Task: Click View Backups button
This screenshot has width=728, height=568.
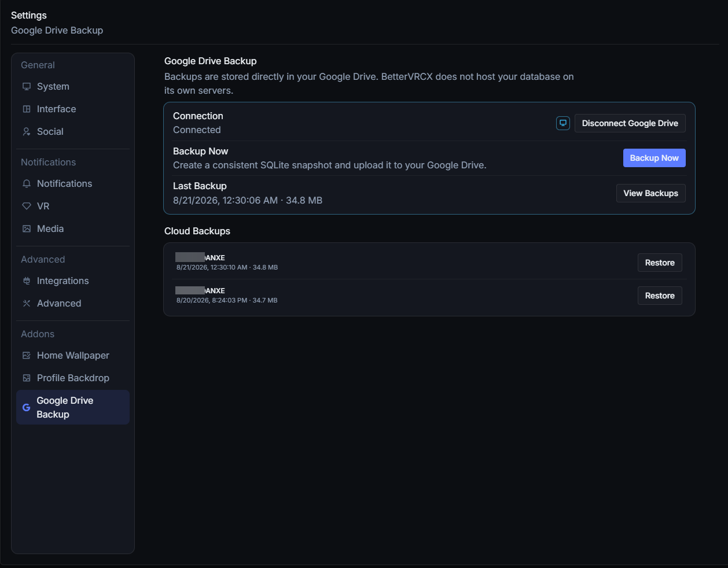Action: 651,193
